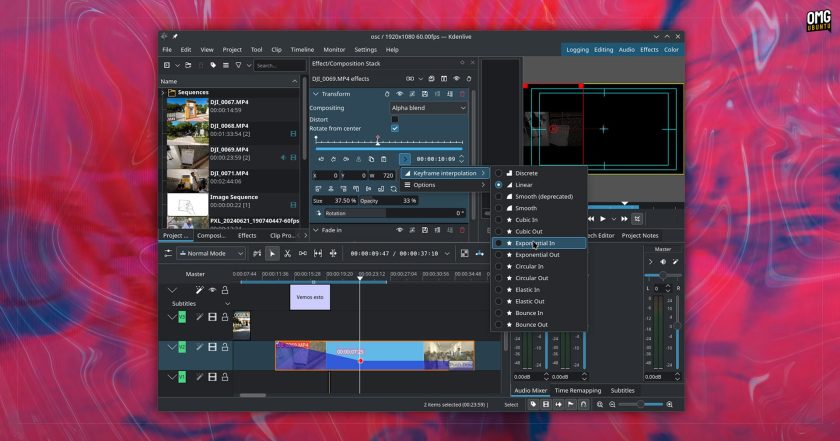Toggle the snap magnet icon in status bar
The height and width of the screenshot is (441, 840).
tap(583, 405)
